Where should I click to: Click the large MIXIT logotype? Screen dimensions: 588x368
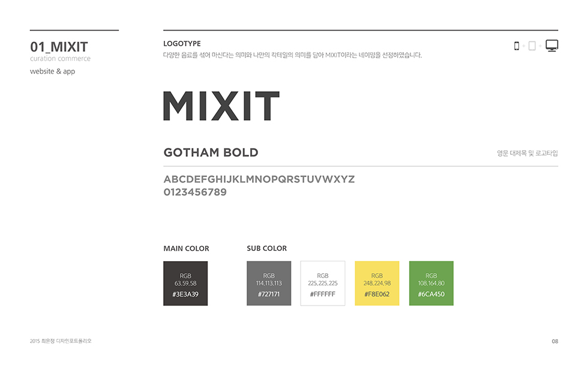click(221, 106)
